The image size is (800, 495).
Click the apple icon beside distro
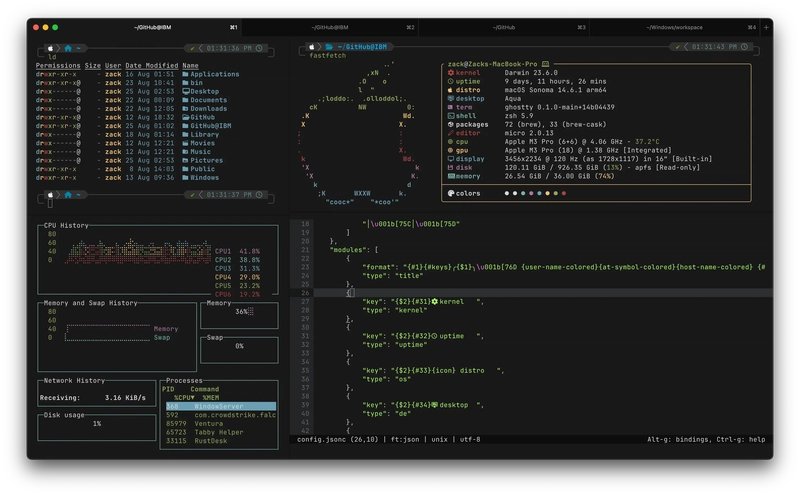coord(451,90)
